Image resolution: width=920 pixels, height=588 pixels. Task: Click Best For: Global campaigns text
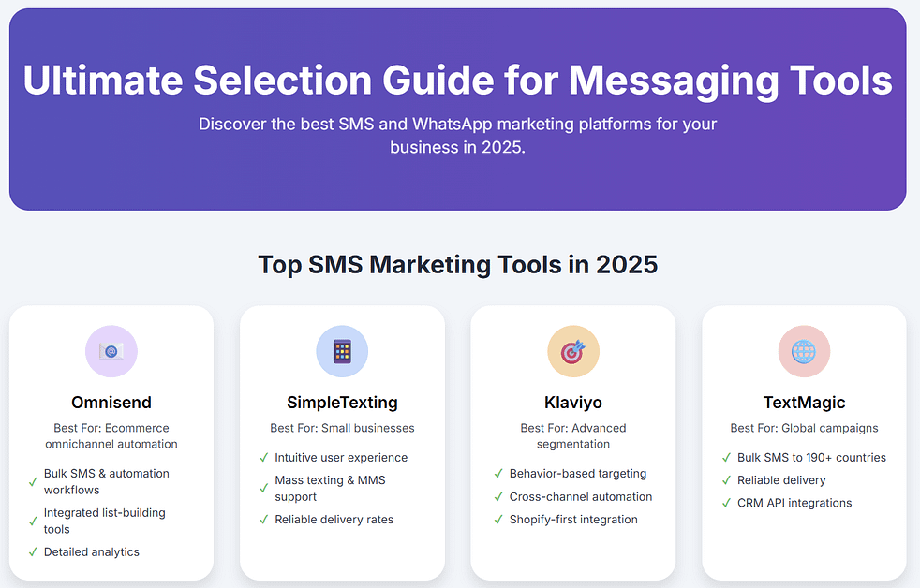point(804,428)
